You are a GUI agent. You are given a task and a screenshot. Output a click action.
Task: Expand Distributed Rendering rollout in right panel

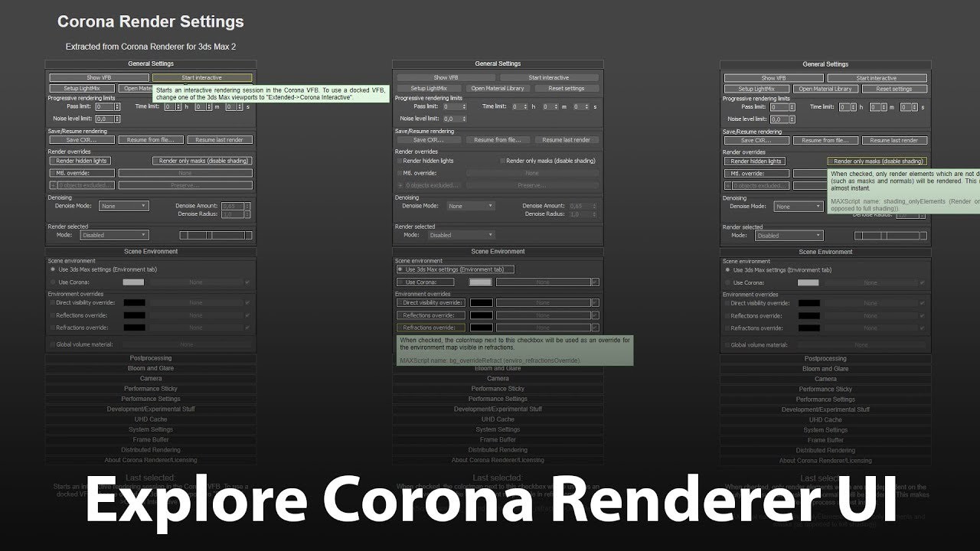click(x=825, y=450)
